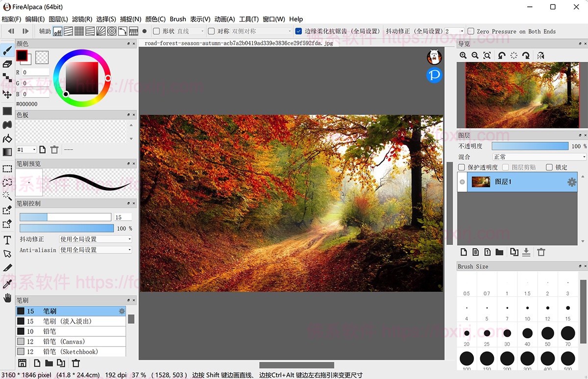Click zoom in on the Navigator panel

click(x=463, y=55)
